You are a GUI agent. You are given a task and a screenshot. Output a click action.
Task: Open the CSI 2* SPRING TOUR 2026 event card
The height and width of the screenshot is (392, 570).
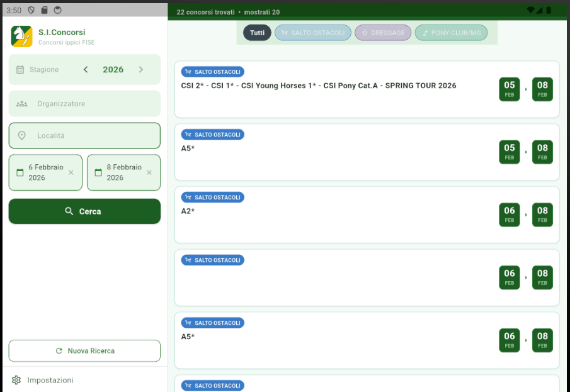367,89
